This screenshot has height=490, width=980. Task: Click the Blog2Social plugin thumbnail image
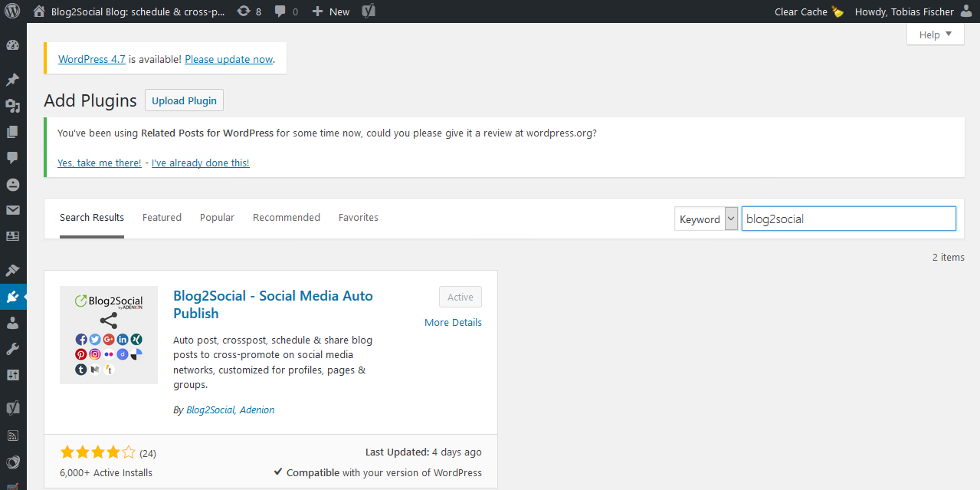109,335
